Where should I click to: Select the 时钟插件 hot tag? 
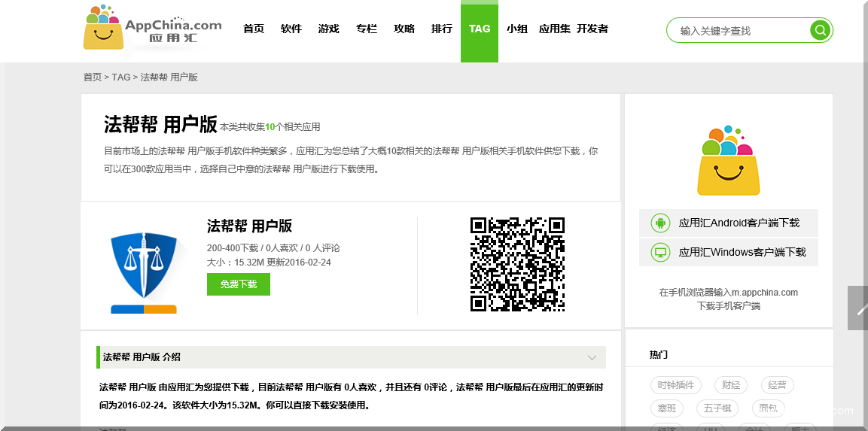click(675, 385)
